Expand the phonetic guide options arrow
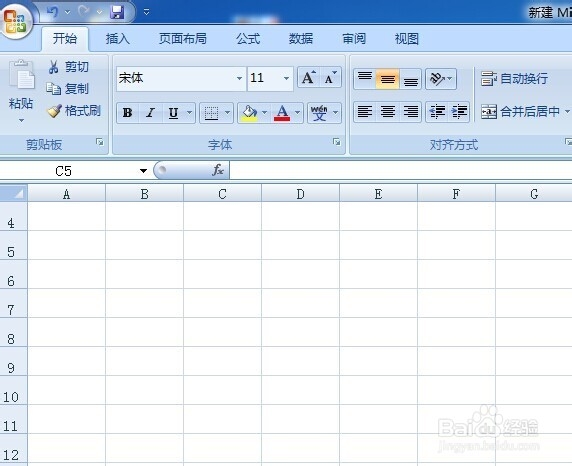 coord(336,113)
